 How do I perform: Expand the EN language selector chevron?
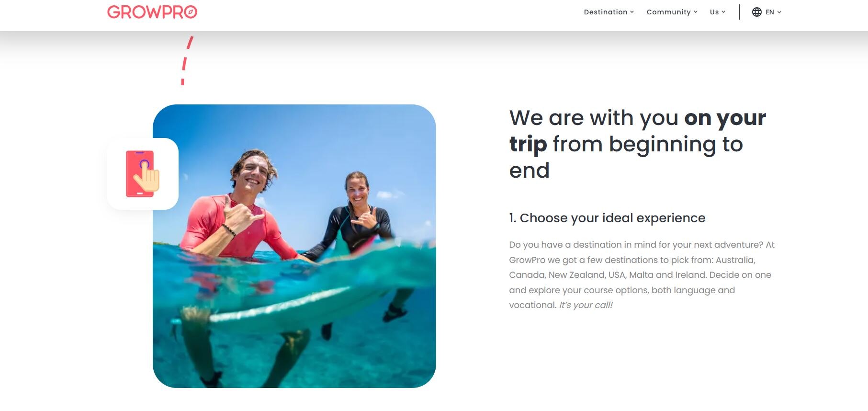point(780,12)
